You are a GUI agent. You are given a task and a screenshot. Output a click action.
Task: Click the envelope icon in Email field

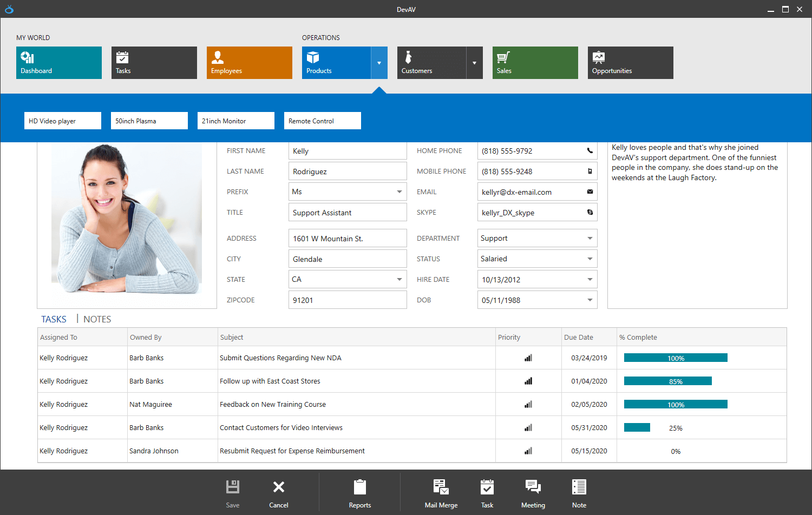[x=590, y=192]
